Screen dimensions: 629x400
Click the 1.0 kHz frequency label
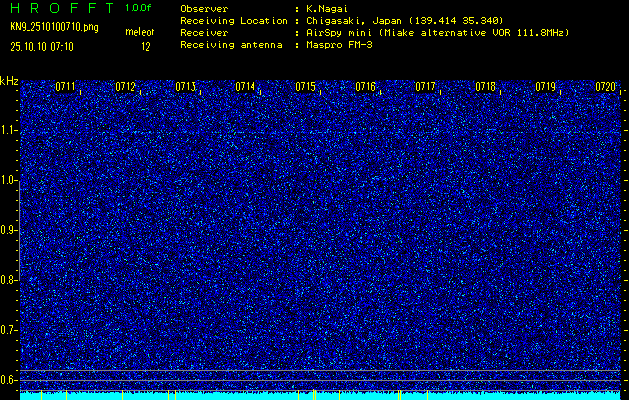(x=9, y=180)
